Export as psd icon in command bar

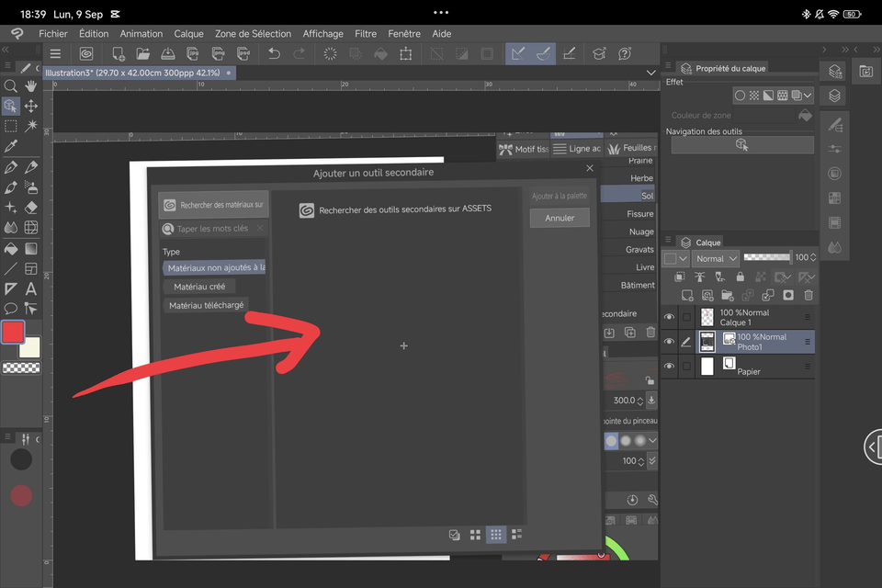243,54
